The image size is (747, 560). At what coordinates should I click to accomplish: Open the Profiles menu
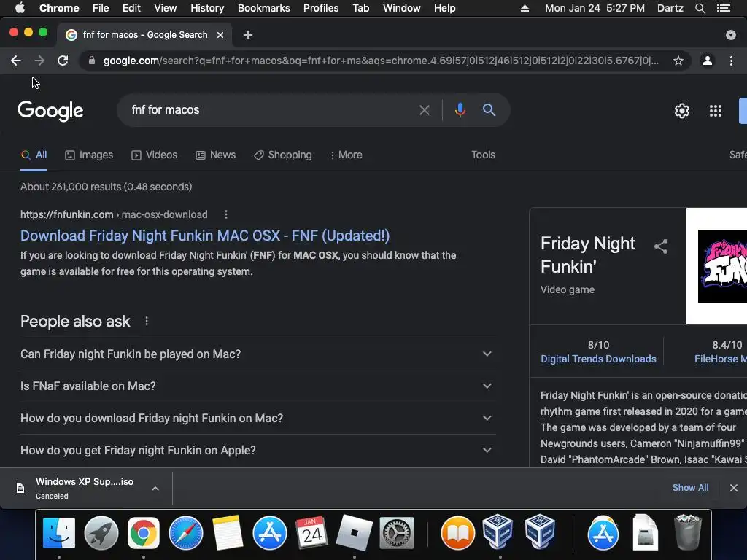tap(321, 8)
